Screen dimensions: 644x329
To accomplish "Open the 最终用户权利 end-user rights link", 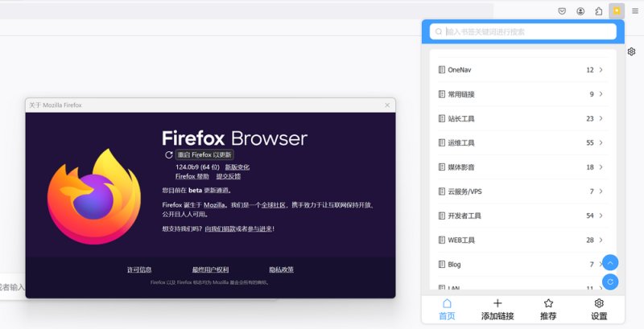I will (210, 269).
